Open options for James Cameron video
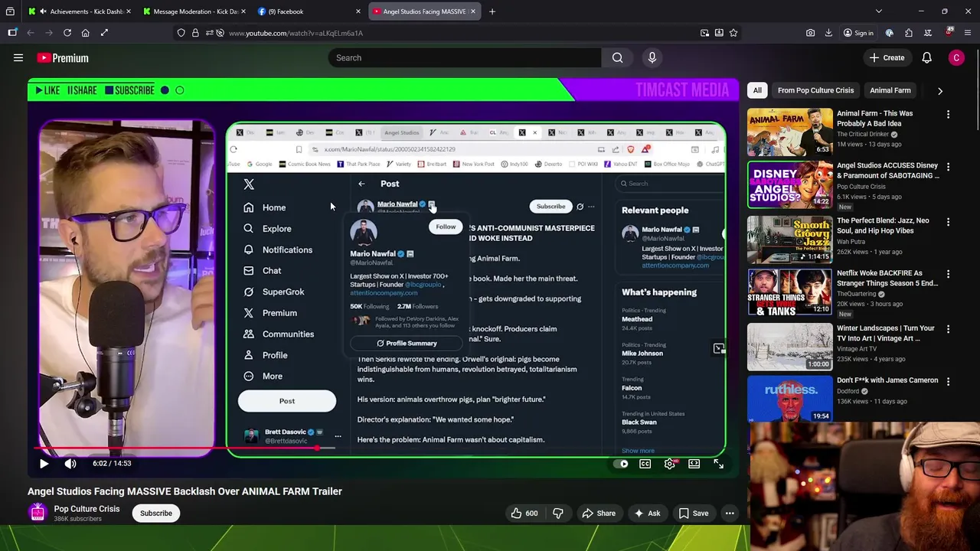The image size is (980, 551). click(x=948, y=381)
